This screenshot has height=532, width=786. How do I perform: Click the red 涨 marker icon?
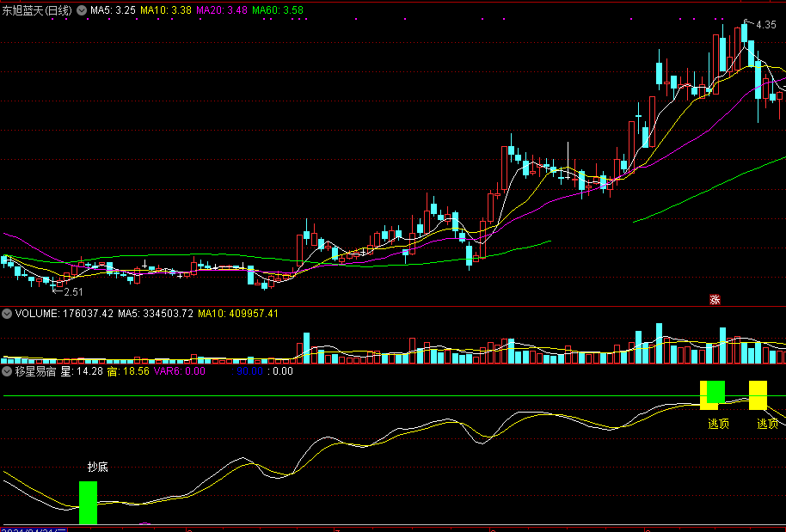pos(715,300)
